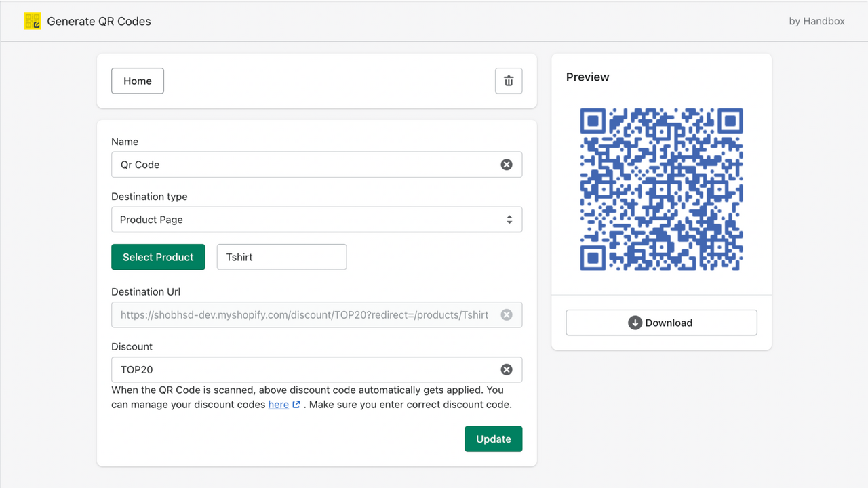
Task: Click the green Select Product button
Action: (x=158, y=257)
